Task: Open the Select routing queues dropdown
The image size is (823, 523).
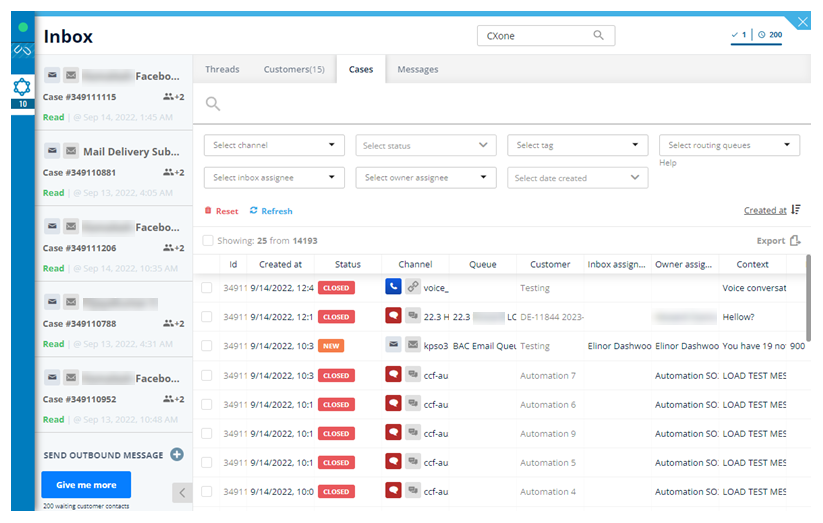Action: (x=729, y=145)
